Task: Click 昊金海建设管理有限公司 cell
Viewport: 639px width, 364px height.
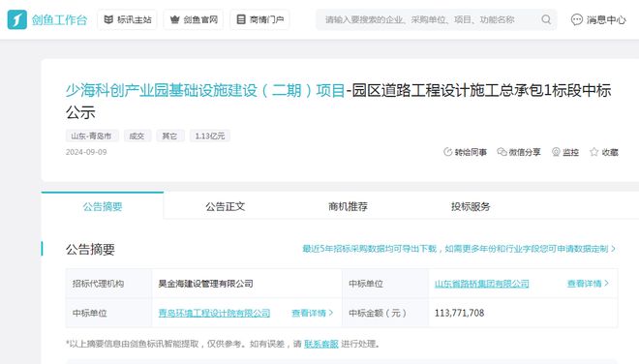Action: coord(247,284)
